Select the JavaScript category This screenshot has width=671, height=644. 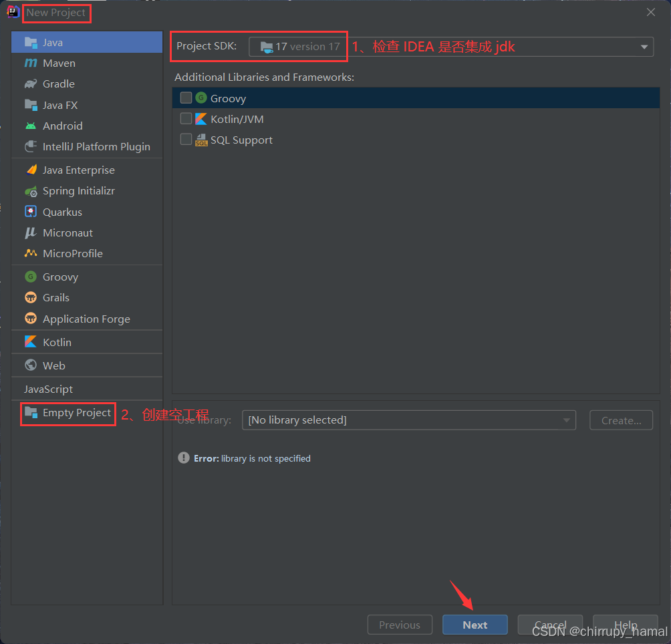pyautogui.click(x=87, y=389)
